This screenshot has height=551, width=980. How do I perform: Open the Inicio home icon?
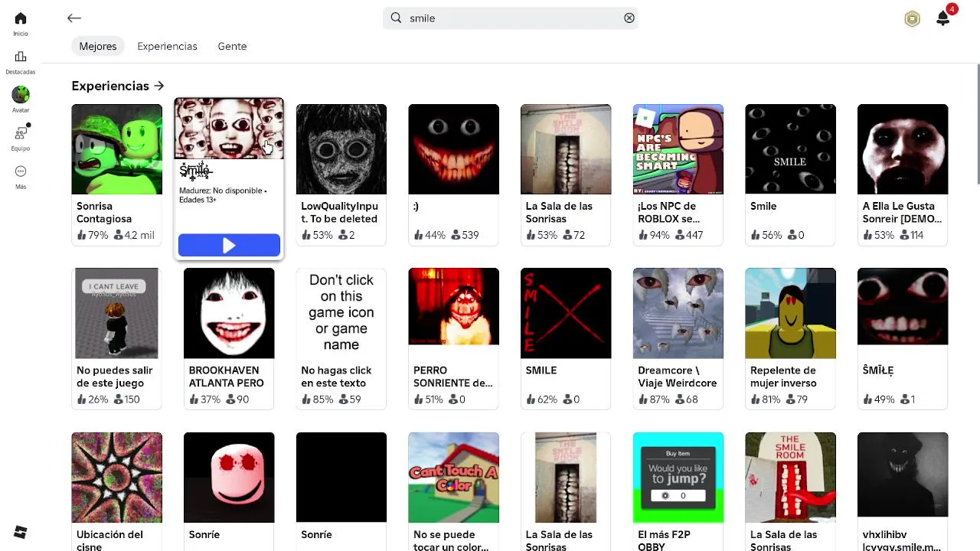[21, 18]
